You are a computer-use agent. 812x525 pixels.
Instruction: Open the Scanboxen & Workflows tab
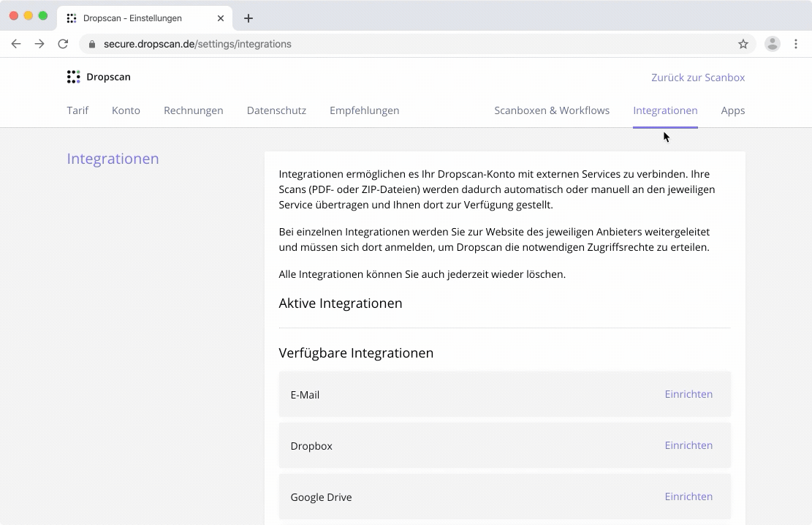click(x=552, y=110)
